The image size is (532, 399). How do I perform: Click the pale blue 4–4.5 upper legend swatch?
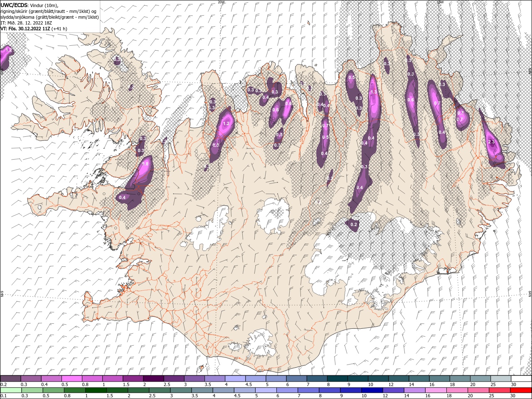[x=235, y=379]
